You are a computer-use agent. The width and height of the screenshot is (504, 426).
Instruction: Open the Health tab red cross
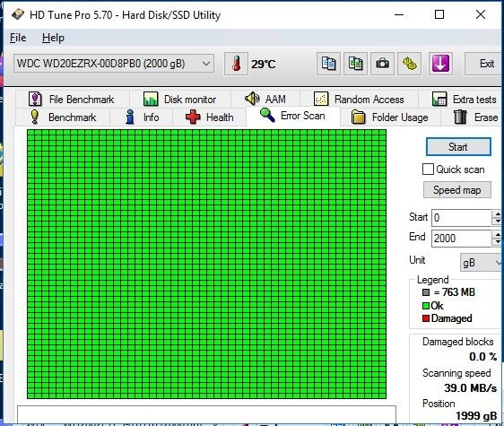[210, 117]
